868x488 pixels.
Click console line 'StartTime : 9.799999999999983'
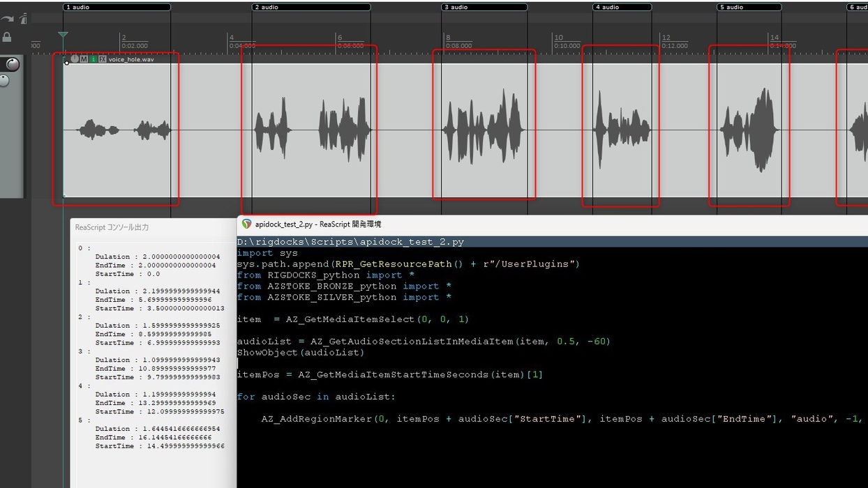[158, 377]
